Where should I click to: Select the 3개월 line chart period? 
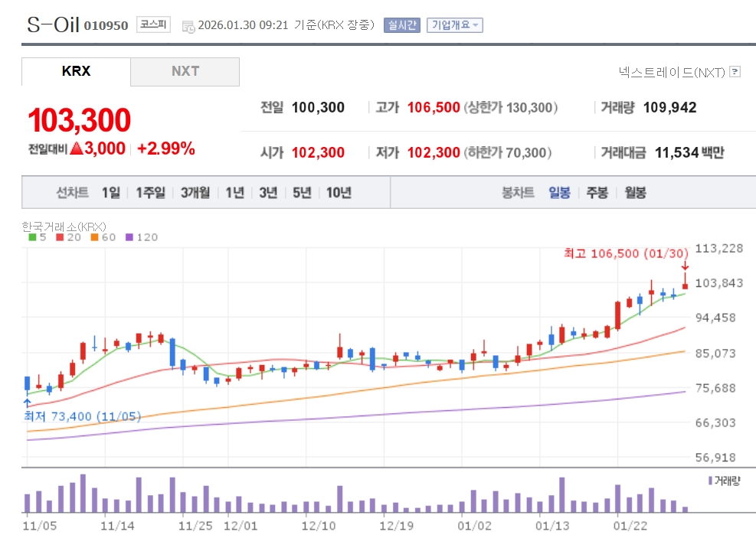[x=195, y=193]
